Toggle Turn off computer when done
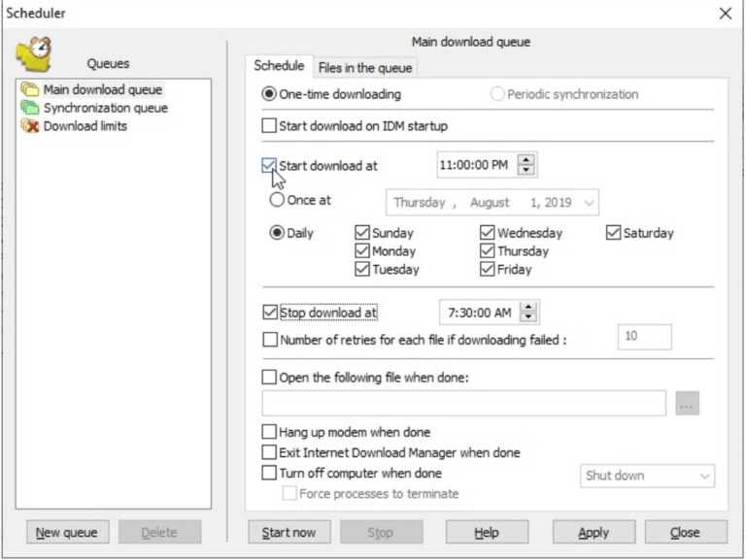Image resolution: width=746 pixels, height=560 pixels. tap(269, 474)
